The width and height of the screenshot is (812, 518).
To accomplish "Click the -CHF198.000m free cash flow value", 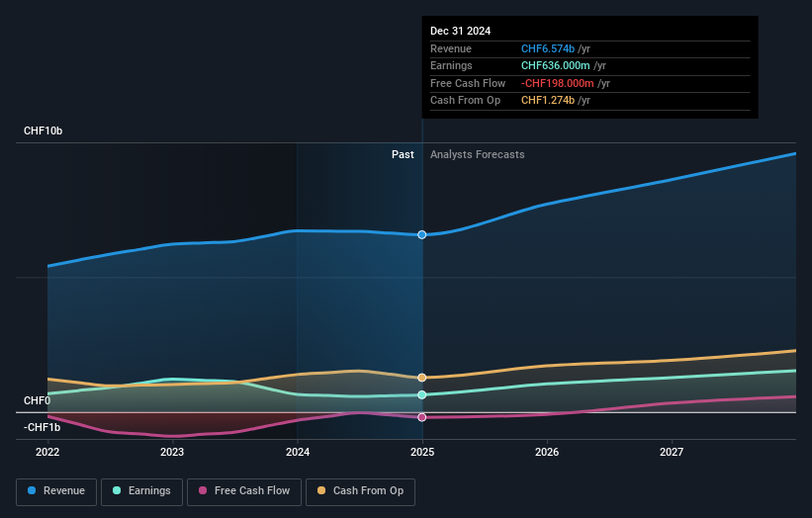I will [x=557, y=83].
